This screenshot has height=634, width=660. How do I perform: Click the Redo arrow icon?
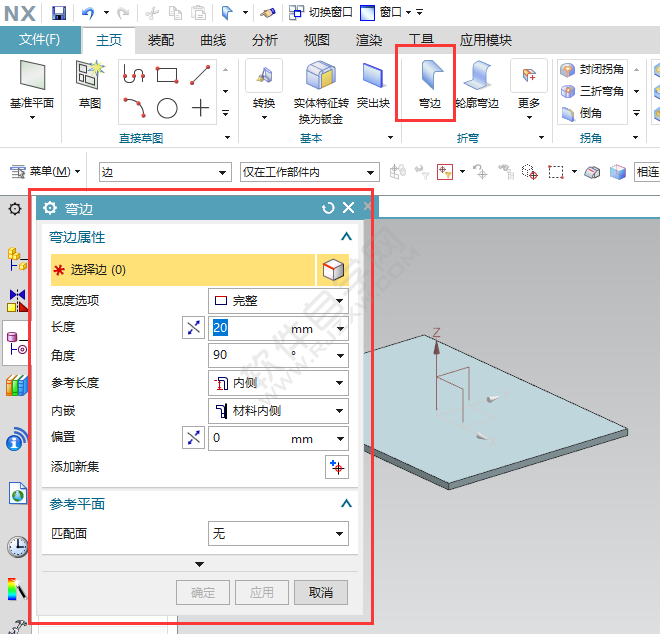pos(123,13)
